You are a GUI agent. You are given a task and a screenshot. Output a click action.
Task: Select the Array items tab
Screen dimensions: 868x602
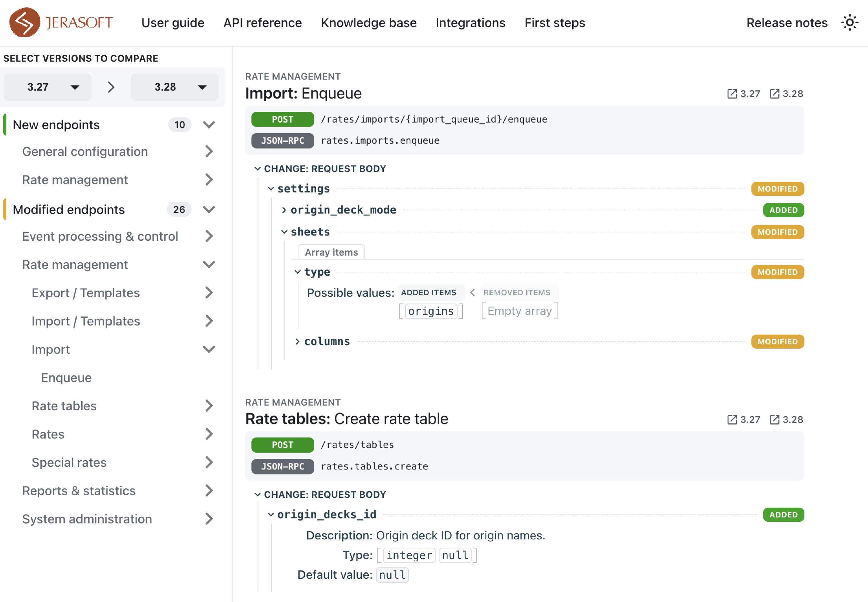(x=331, y=252)
